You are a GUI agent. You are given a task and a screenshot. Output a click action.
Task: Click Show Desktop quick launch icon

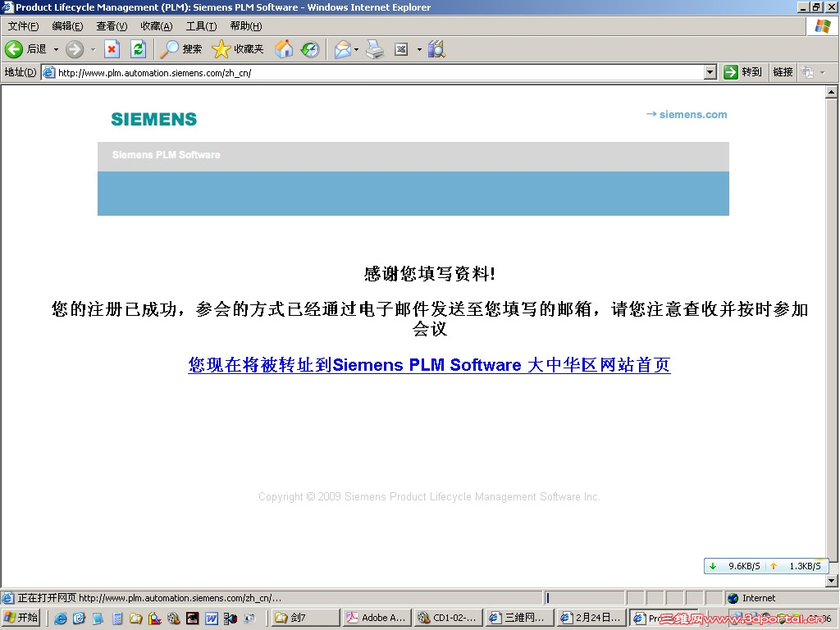pos(98,619)
